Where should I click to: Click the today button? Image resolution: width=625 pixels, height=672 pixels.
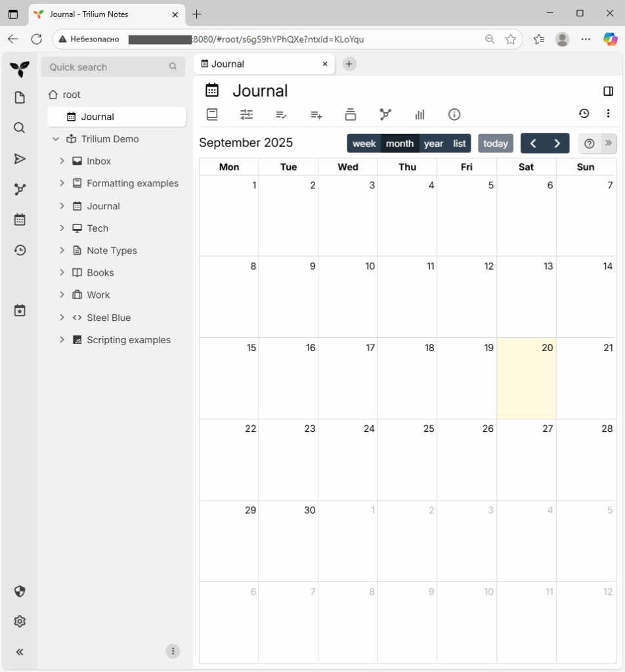pos(495,144)
